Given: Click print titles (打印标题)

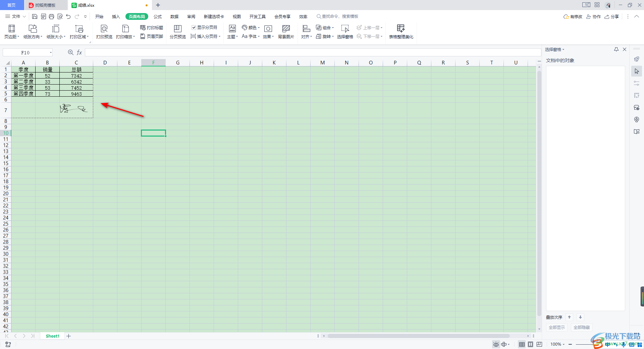Looking at the screenshot, I should tap(152, 28).
